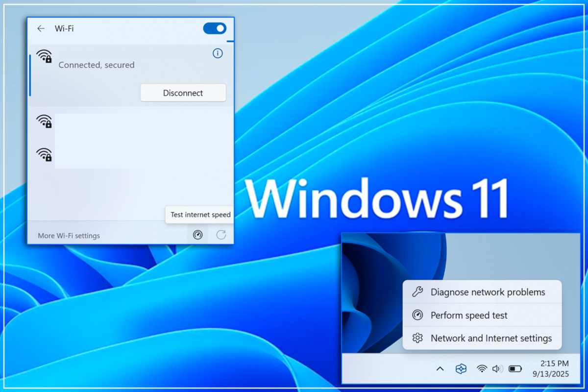Click the test internet speed gauge icon
The height and width of the screenshot is (392, 588).
click(197, 235)
